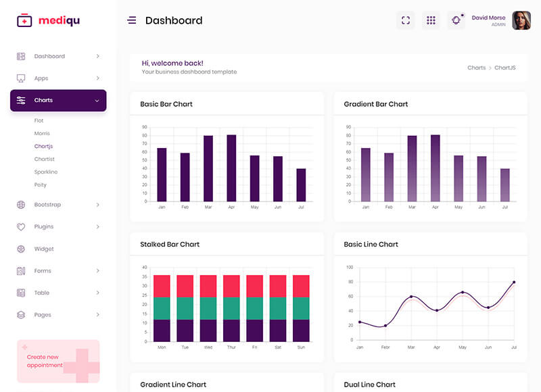Open Sparkline chart submenu item
541x392 pixels.
45,172
